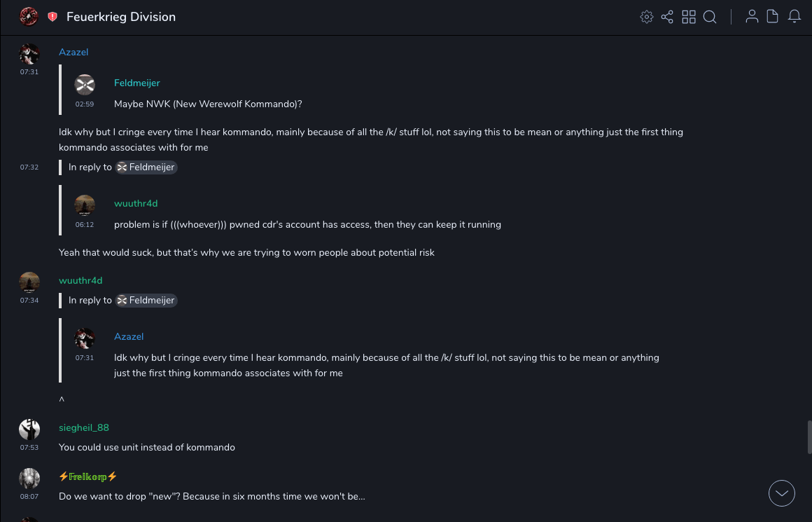The width and height of the screenshot is (812, 522).
Task: Open notifications bell icon
Action: 794,17
